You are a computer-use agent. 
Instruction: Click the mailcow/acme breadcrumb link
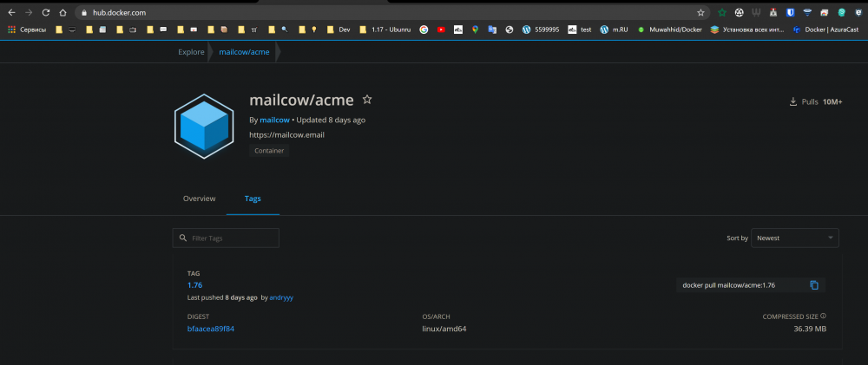click(x=244, y=52)
